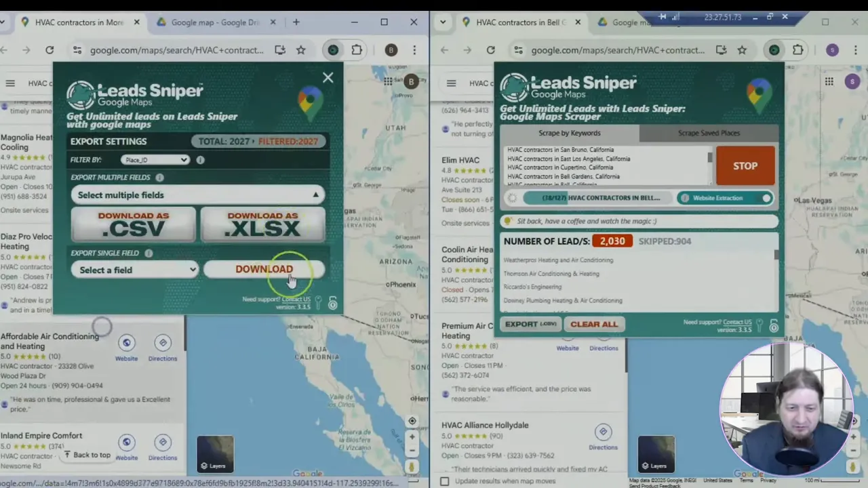Open Leads Sniper extension icon in left browser
The image size is (868, 488).
coord(333,50)
